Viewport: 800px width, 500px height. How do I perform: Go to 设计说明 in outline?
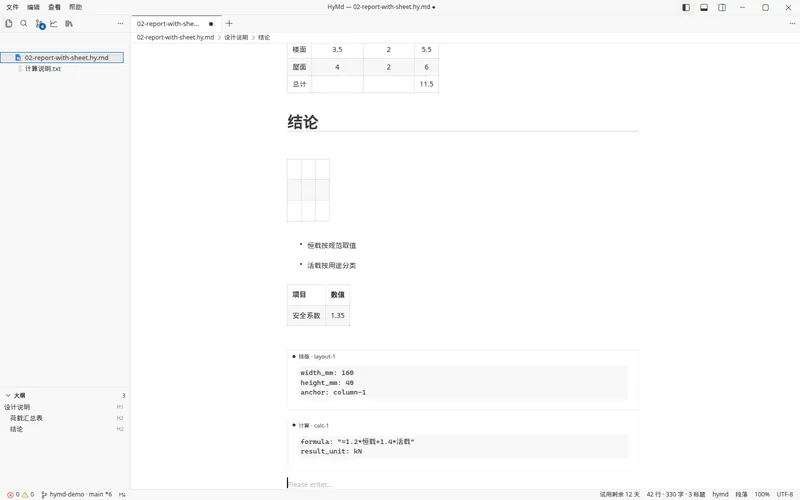click(17, 407)
